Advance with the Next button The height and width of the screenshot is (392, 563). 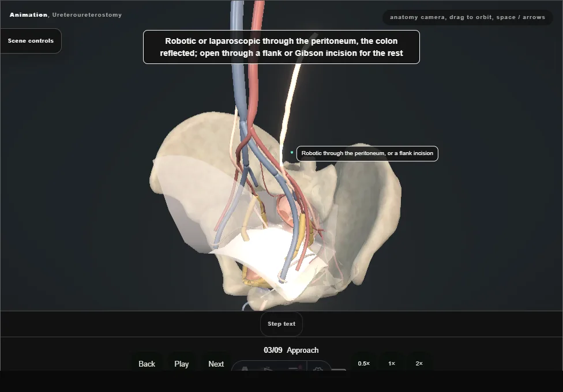tap(216, 364)
